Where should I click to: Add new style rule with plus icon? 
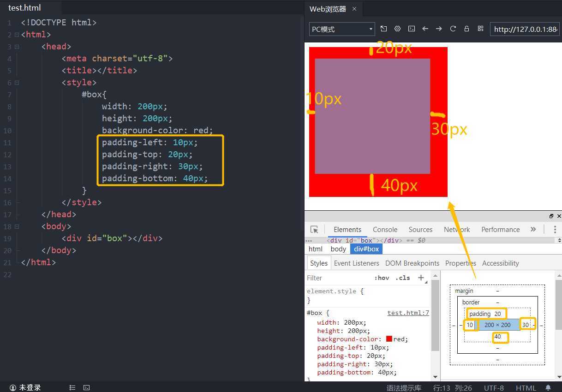tap(421, 278)
